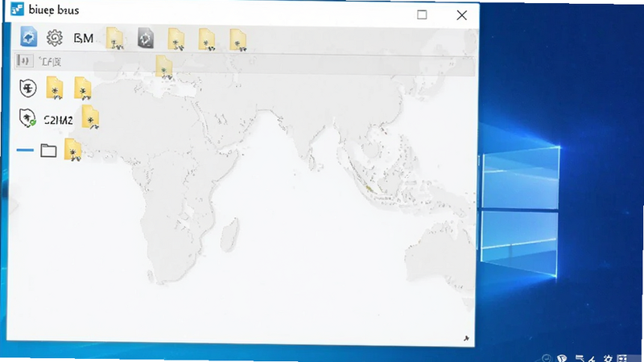
Task: Click the gear icon in system tray
Action: pyautogui.click(x=608, y=359)
